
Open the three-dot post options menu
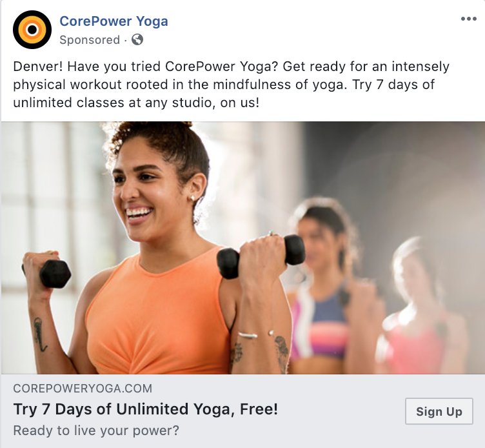coord(469,19)
